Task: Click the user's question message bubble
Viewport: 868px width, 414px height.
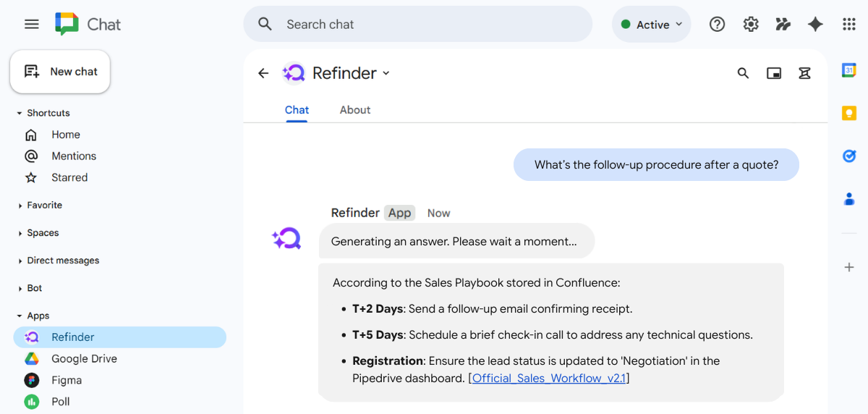Action: [x=656, y=165]
